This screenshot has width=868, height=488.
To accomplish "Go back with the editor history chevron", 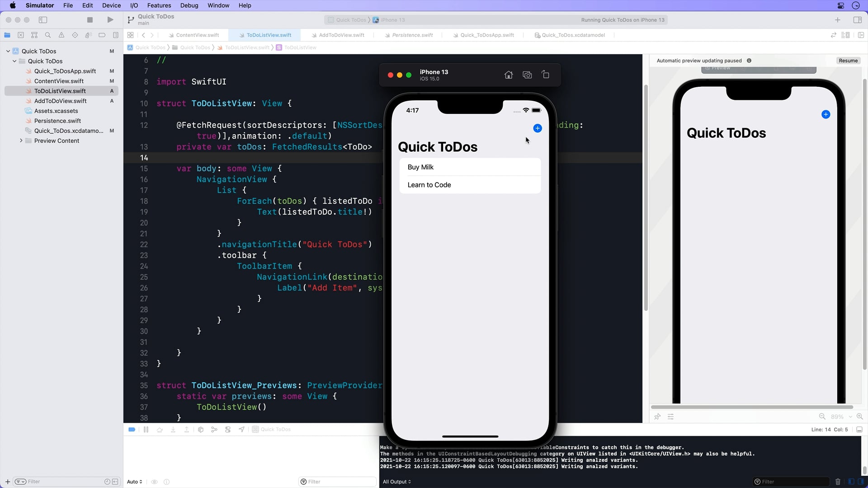I will (x=143, y=35).
